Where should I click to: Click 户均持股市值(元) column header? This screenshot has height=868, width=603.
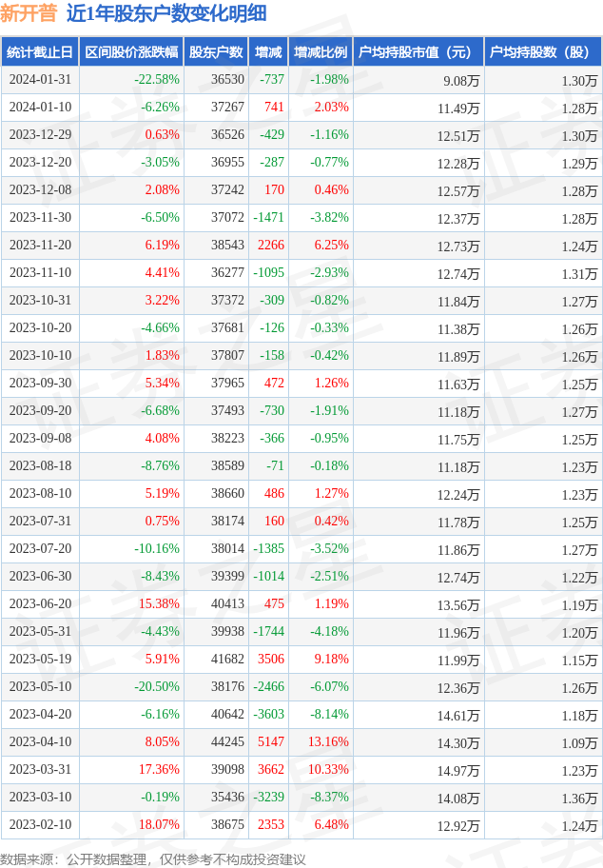418,52
